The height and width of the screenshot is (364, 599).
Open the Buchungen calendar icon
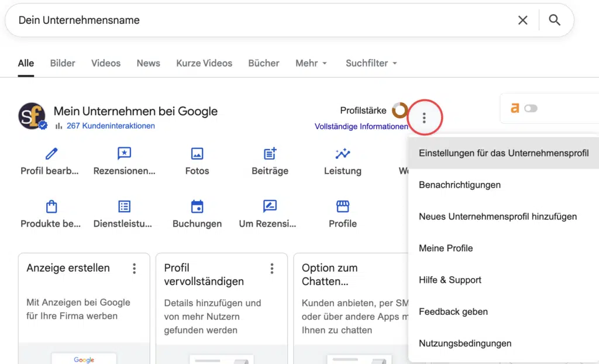197,206
